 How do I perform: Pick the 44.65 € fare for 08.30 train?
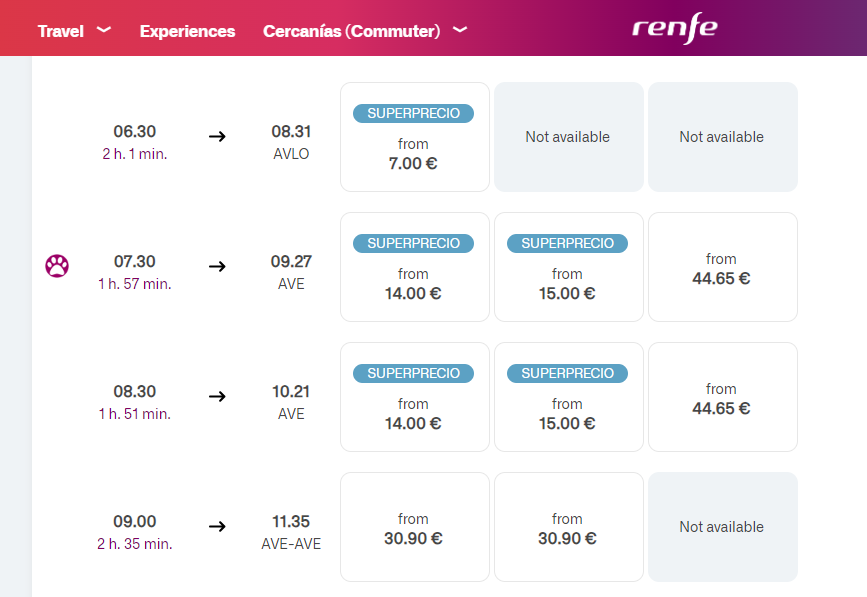[722, 397]
